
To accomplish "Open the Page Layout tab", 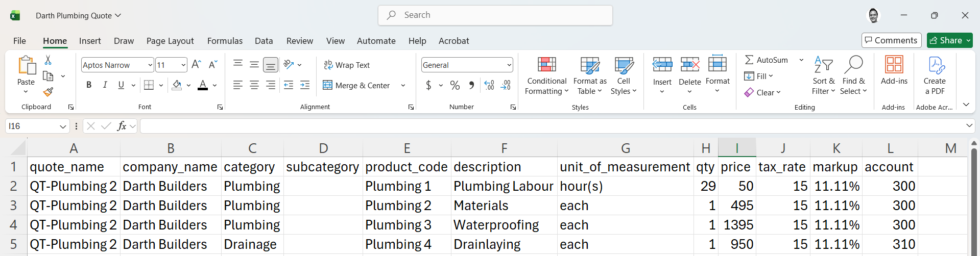I will pyautogui.click(x=170, y=41).
